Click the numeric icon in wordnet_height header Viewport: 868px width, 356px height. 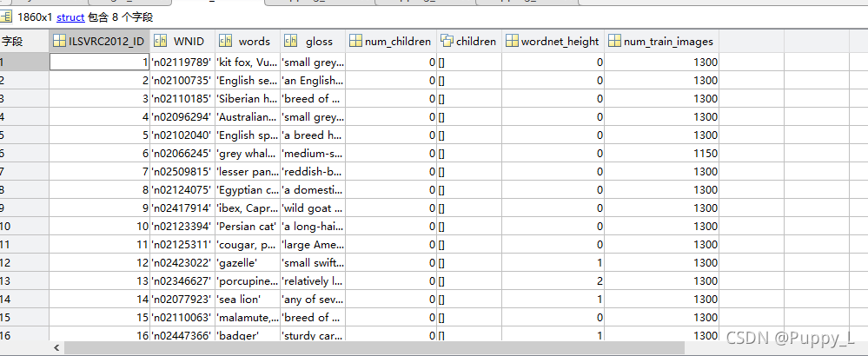click(512, 41)
